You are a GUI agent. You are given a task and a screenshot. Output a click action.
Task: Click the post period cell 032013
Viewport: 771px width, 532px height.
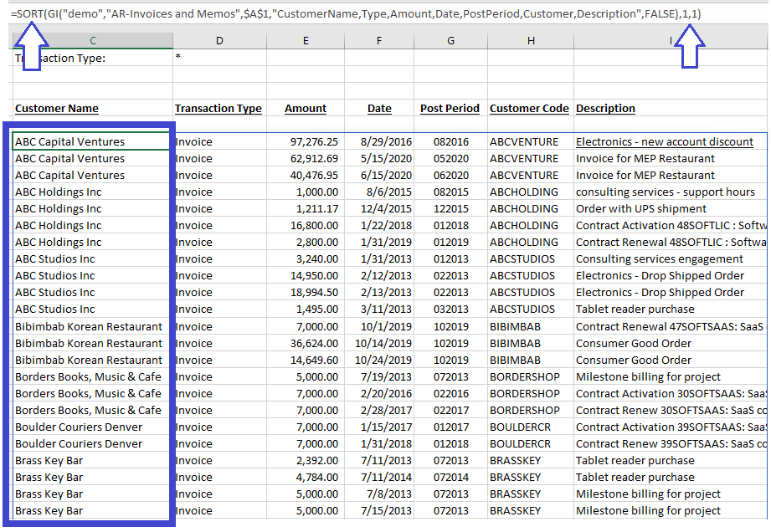450,309
